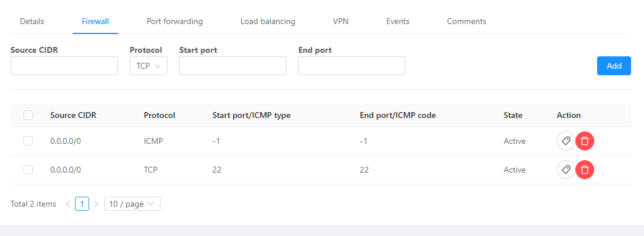Switch to the Port forwarding tab

pyautogui.click(x=175, y=21)
